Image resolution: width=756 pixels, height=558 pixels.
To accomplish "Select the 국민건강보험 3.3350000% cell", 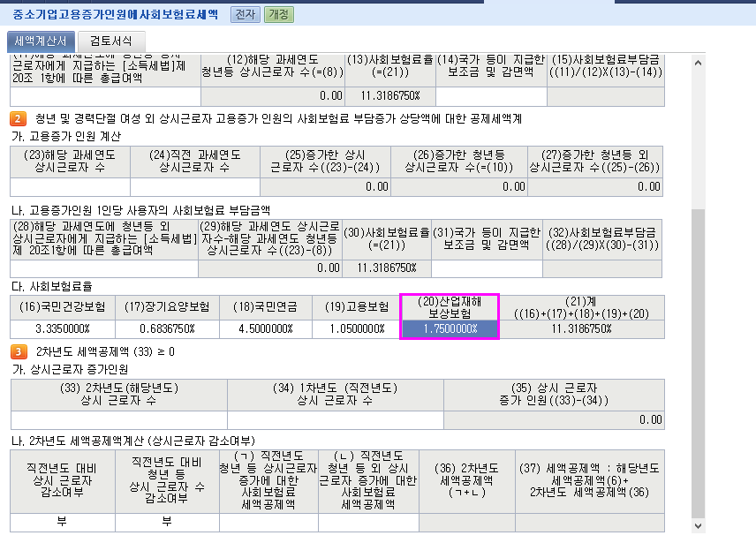I will [63, 329].
